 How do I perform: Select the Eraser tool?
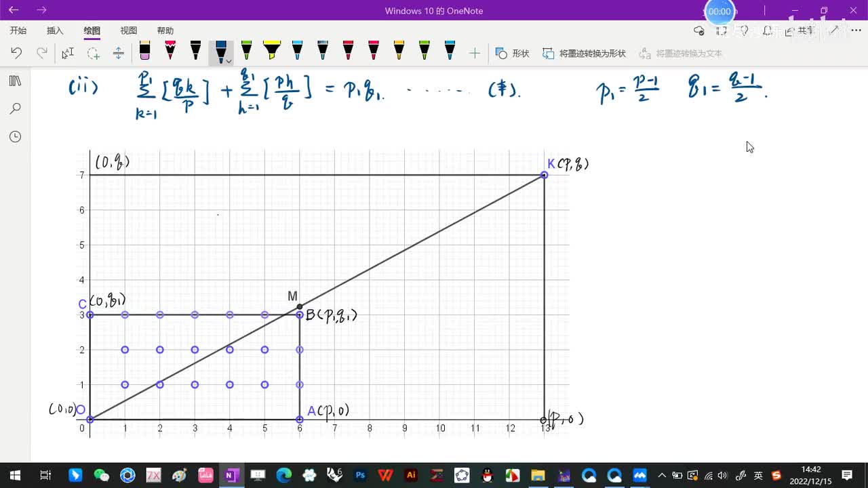[x=144, y=51]
